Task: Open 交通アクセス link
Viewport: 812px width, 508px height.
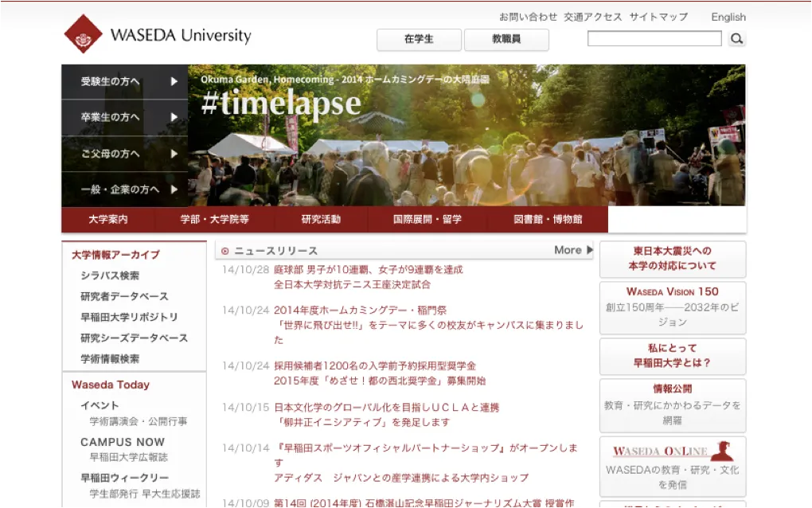Action: tap(593, 17)
